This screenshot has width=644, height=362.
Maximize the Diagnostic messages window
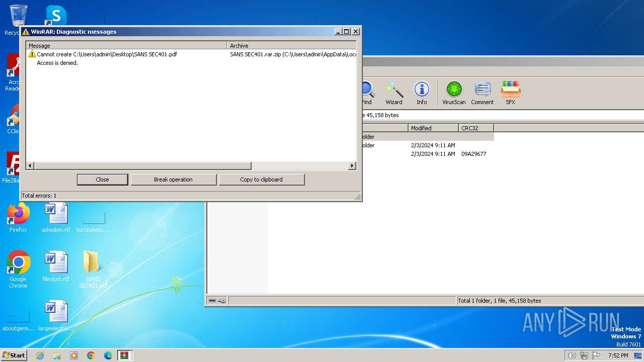[x=346, y=32]
